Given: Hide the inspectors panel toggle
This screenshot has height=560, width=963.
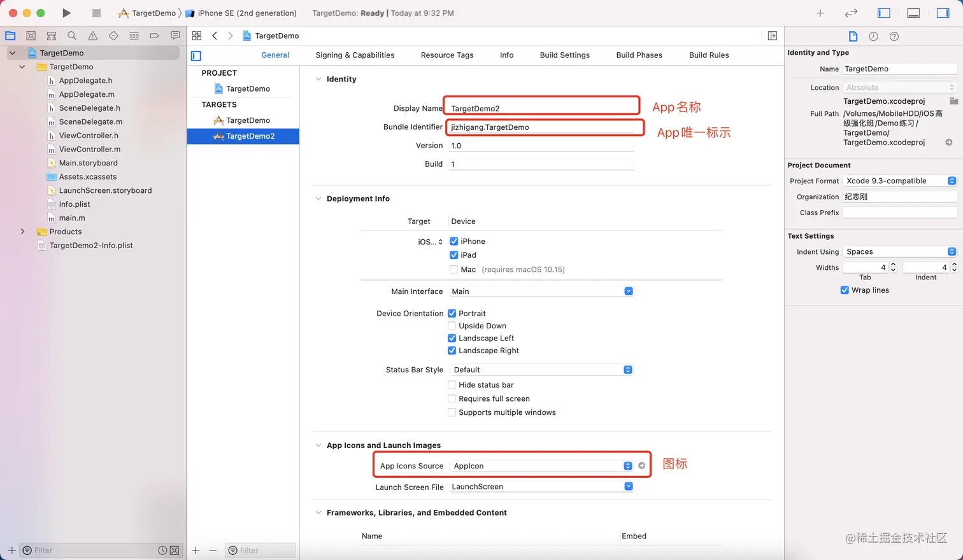Looking at the screenshot, I should click(x=943, y=13).
